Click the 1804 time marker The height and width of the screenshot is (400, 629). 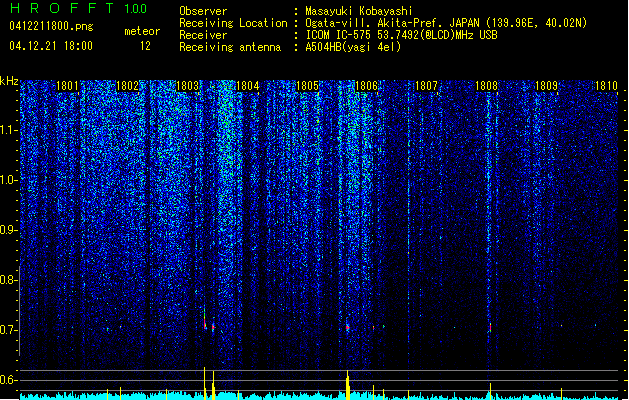(x=248, y=86)
